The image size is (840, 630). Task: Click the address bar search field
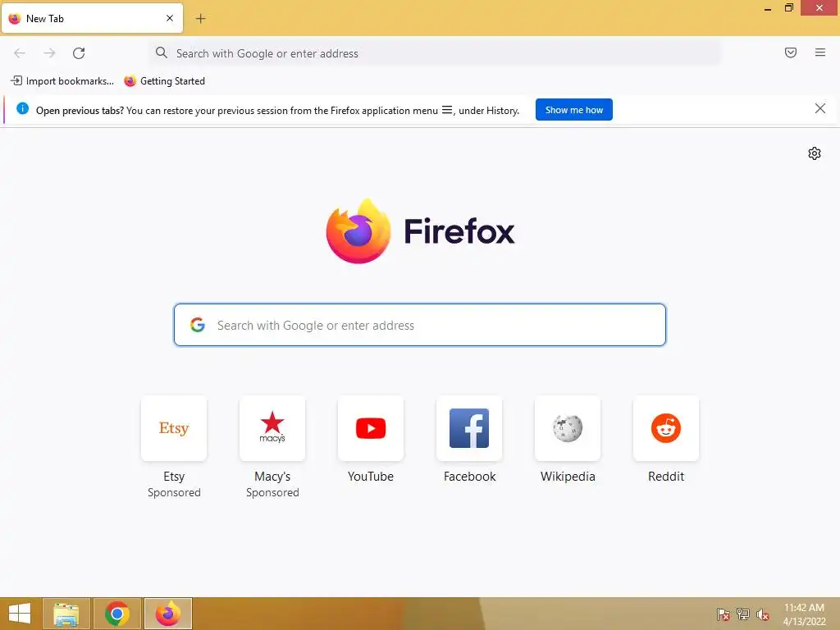pos(435,53)
